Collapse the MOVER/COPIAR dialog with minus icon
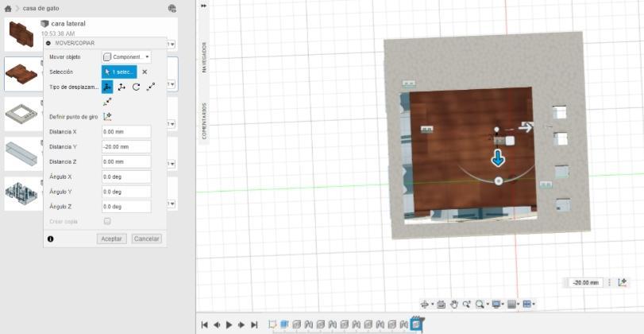Viewport: 644px width, 334px height. (x=48, y=43)
